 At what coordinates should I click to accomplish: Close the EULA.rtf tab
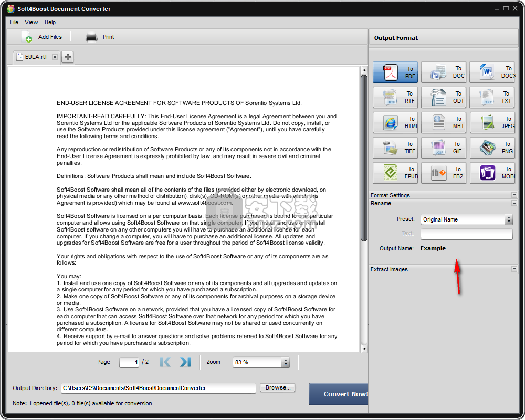coord(55,57)
